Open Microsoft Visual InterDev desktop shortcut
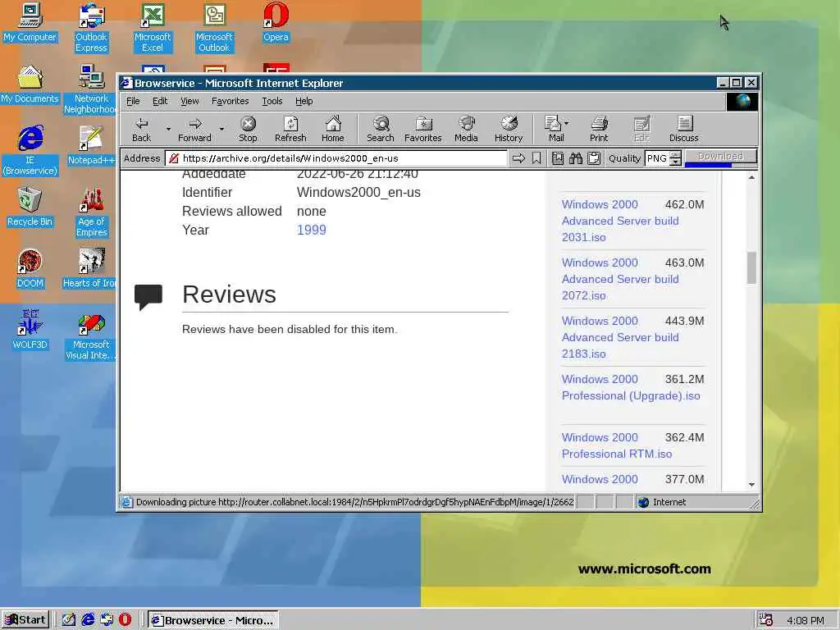Viewport: 840px width, 630px height. 92,336
